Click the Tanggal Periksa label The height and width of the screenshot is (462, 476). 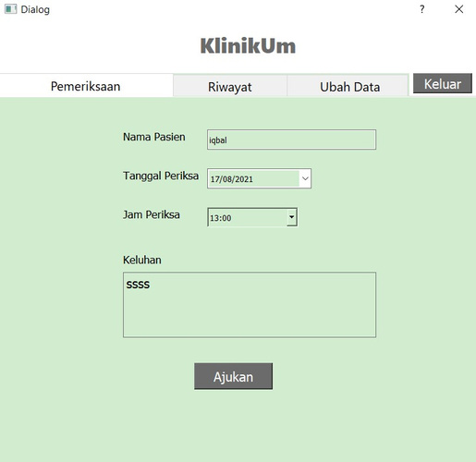161,176
